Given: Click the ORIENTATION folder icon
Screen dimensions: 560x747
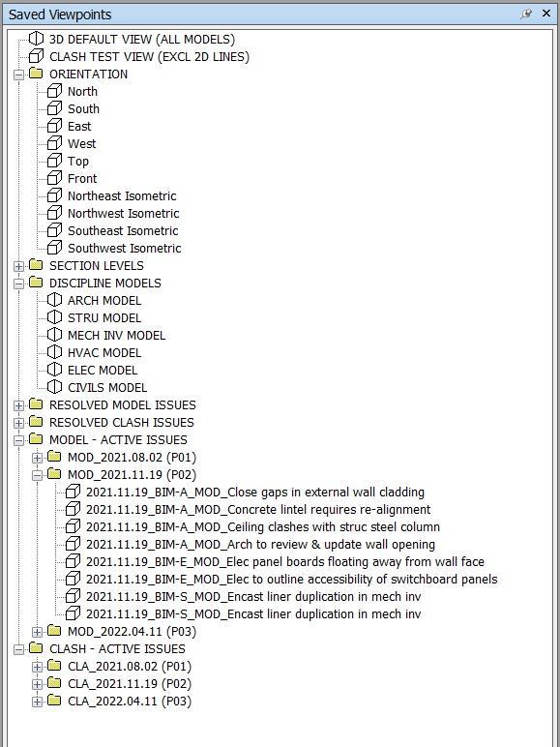Looking at the screenshot, I should click(36, 74).
